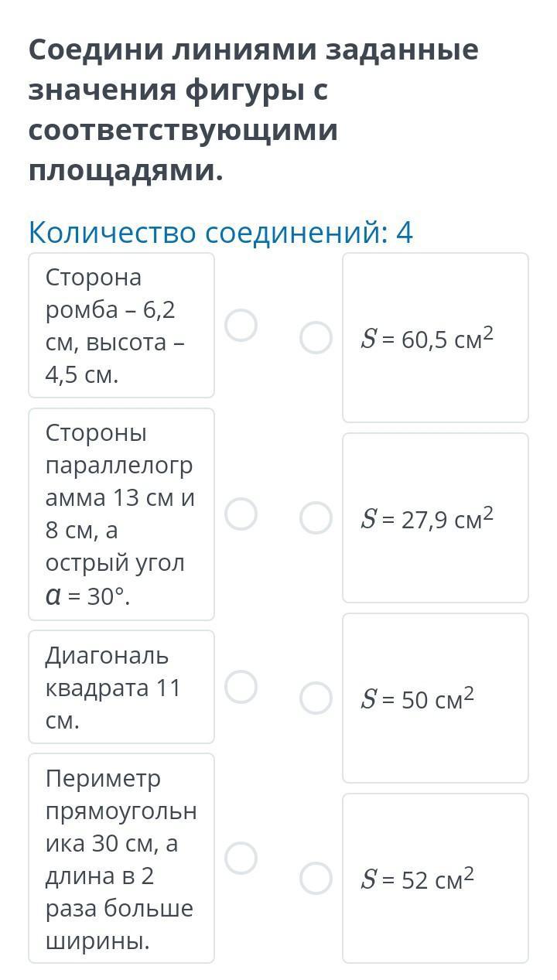
Task: Click the S = 52 см² answer card
Action: coord(436,879)
